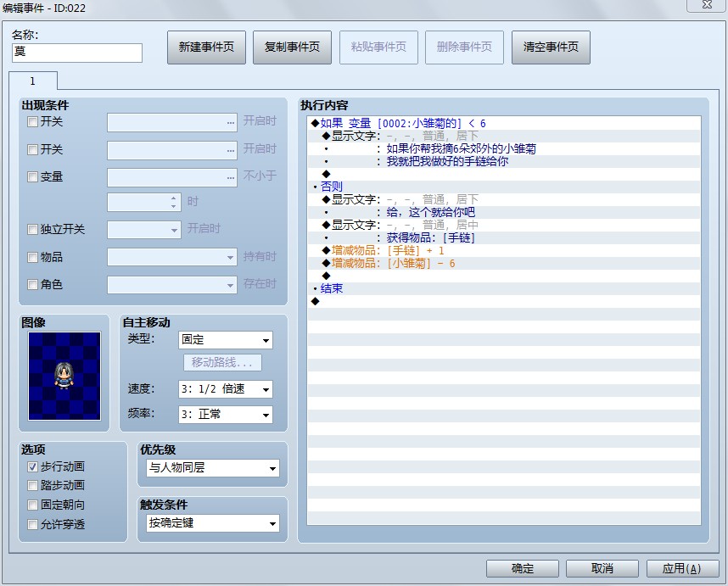
Task: Close the 编辑事件 dialog window
Action: click(707, 5)
